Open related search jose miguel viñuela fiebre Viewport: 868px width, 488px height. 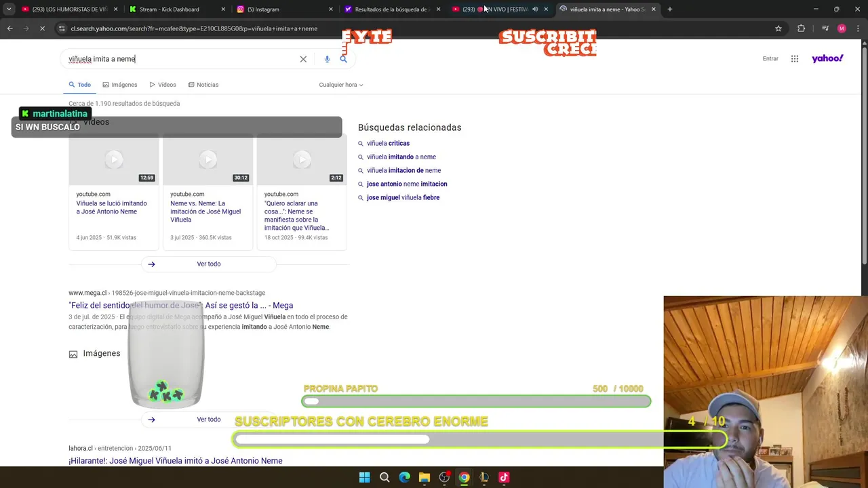click(x=403, y=197)
